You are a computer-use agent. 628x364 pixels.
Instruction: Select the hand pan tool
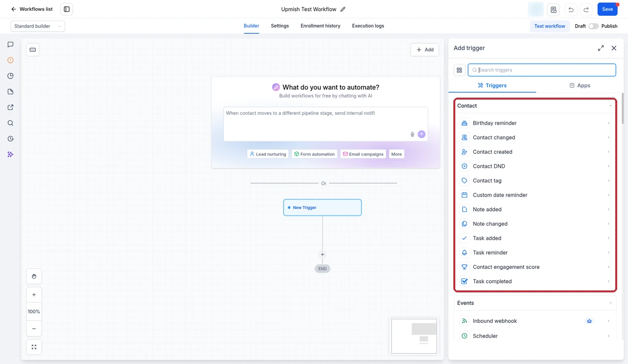tap(34, 276)
